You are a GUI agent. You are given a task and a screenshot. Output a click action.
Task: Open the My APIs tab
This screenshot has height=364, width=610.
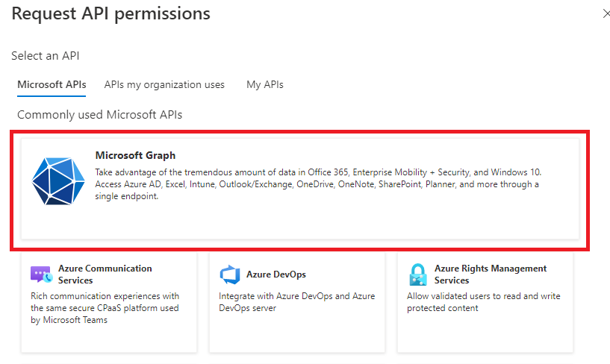(x=265, y=84)
